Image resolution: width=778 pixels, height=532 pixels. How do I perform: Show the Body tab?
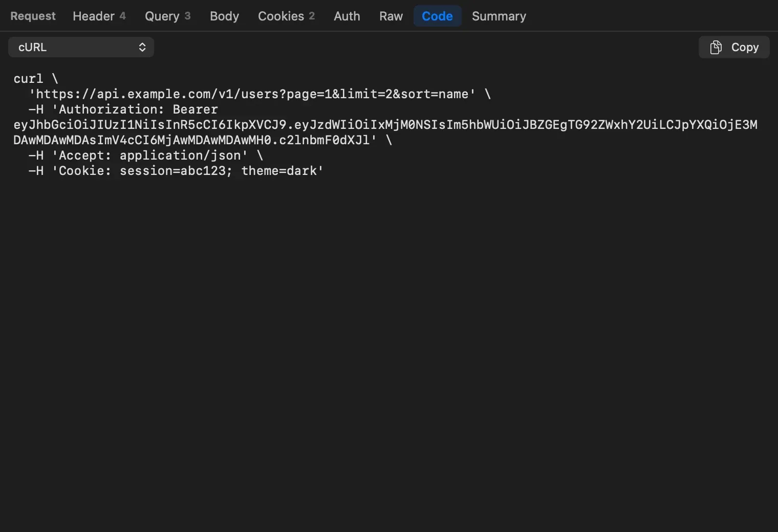(x=224, y=16)
